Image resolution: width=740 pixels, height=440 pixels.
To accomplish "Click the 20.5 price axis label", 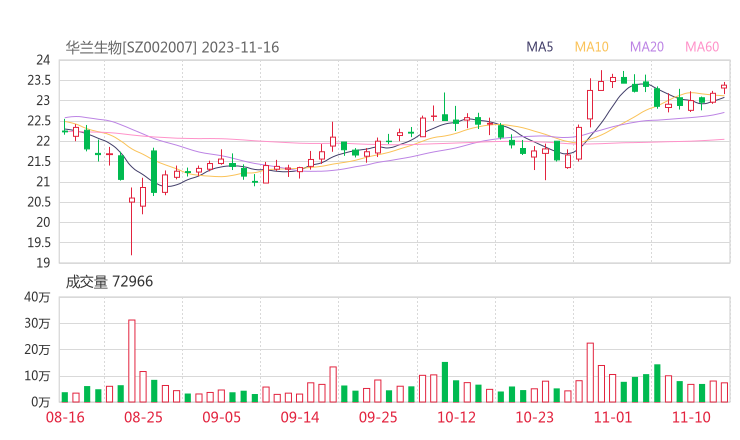I will [39, 202].
